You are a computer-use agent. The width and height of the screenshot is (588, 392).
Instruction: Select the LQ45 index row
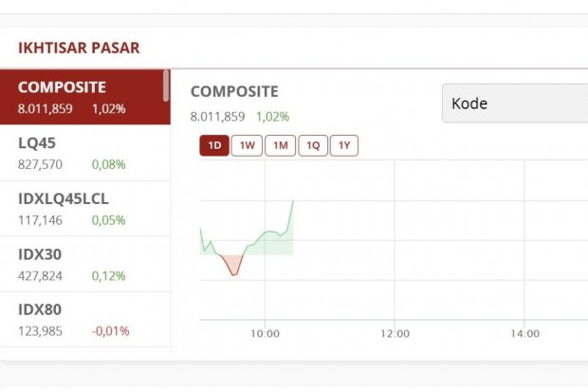click(83, 153)
